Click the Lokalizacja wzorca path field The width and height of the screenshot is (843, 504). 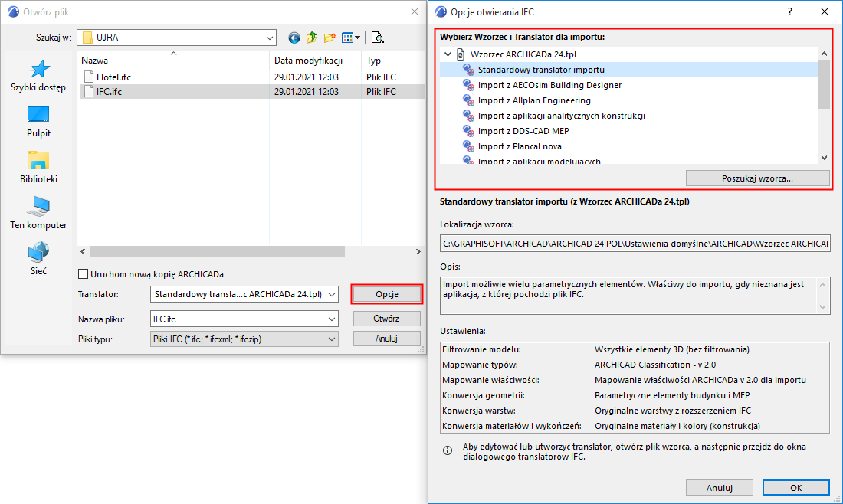coord(635,244)
